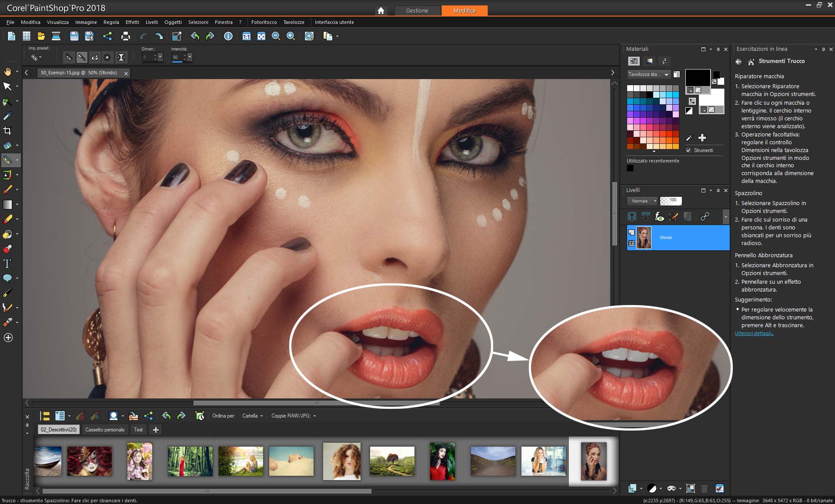The image size is (835, 504).
Task: Zoom to 100% with 1:1 icon
Action: tap(246, 36)
